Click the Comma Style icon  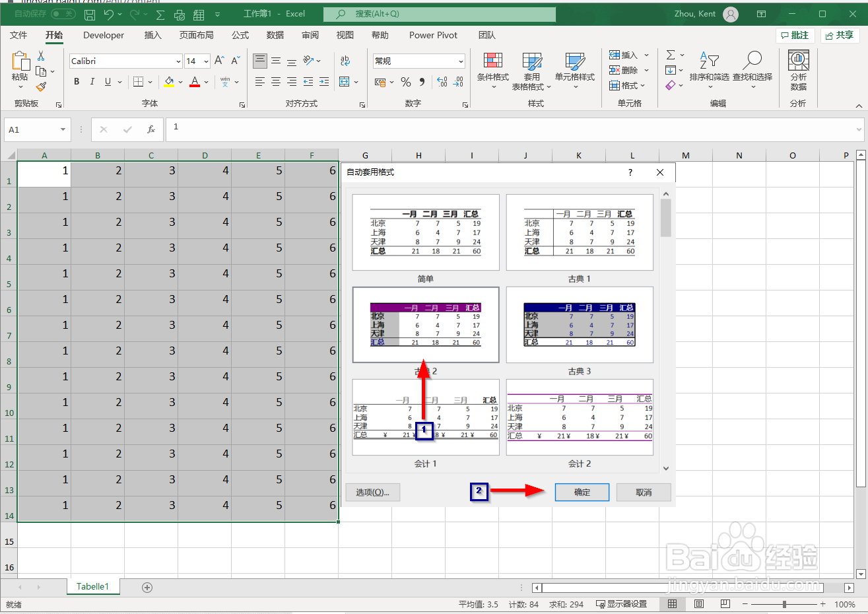coord(422,82)
